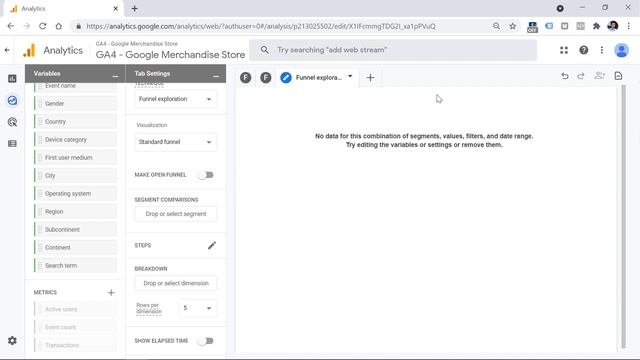Export the exploration data
The width and height of the screenshot is (640, 360).
tap(618, 76)
